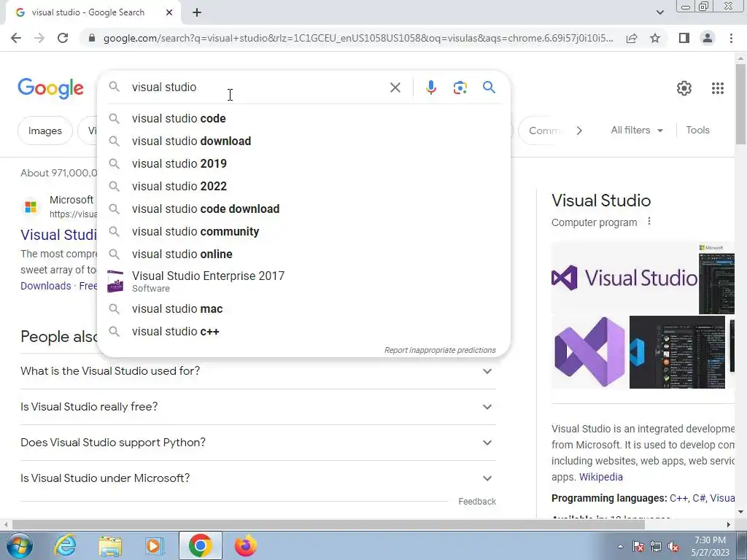Click the C# programming language link

pyautogui.click(x=698, y=498)
